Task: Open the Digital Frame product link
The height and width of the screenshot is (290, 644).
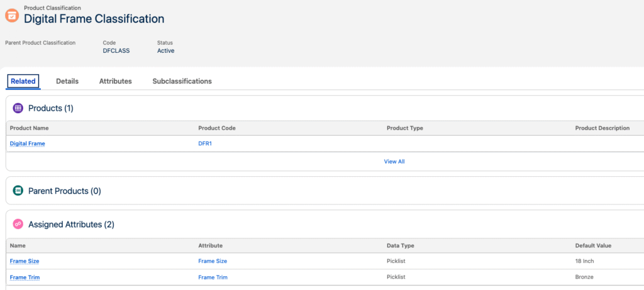Action: (28, 143)
